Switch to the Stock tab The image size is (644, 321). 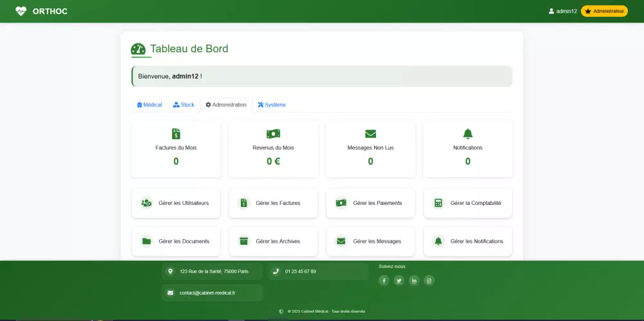pos(184,105)
